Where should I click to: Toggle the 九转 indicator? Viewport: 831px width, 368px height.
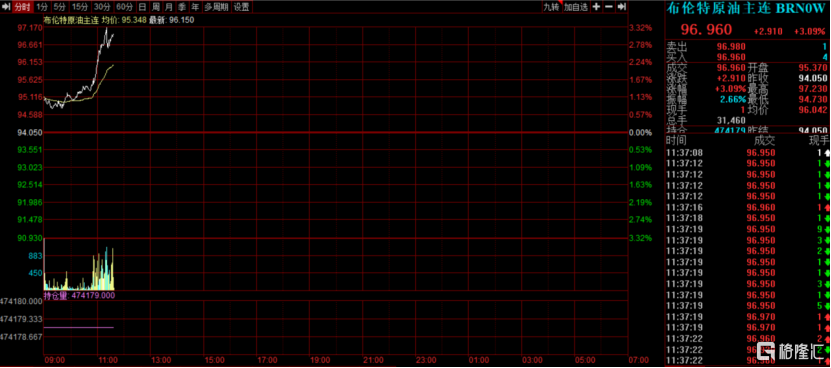pyautogui.click(x=551, y=7)
